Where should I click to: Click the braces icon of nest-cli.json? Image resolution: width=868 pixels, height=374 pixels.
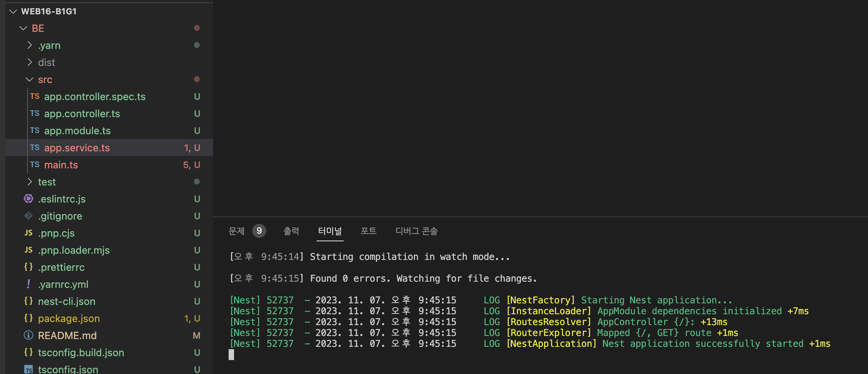[x=28, y=301]
